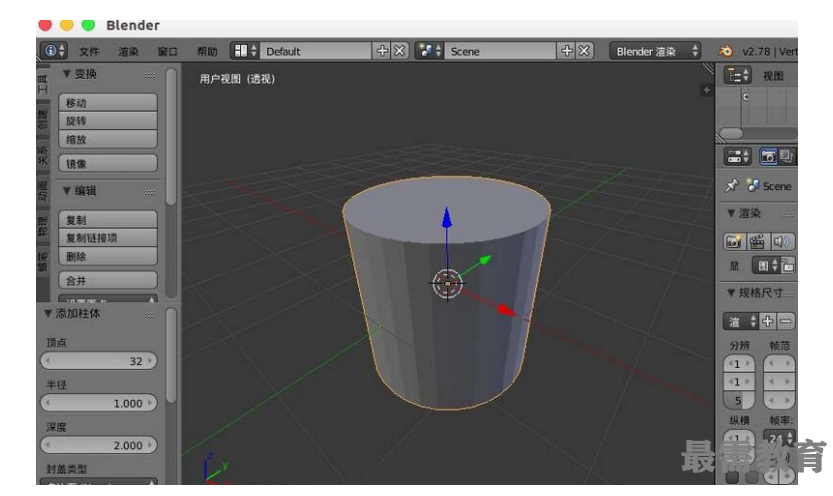Click the 移动 button

(x=108, y=102)
